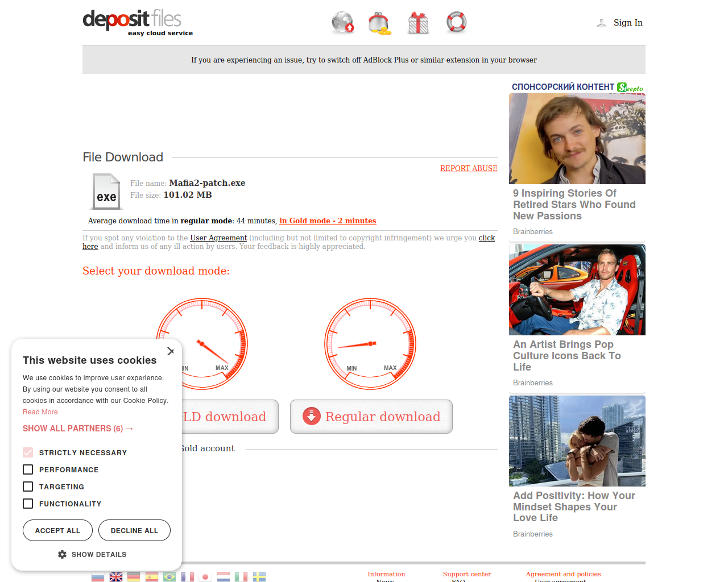Toggle the Strictly Necessary checkbox
The width and height of the screenshot is (728, 582).
(x=28, y=452)
